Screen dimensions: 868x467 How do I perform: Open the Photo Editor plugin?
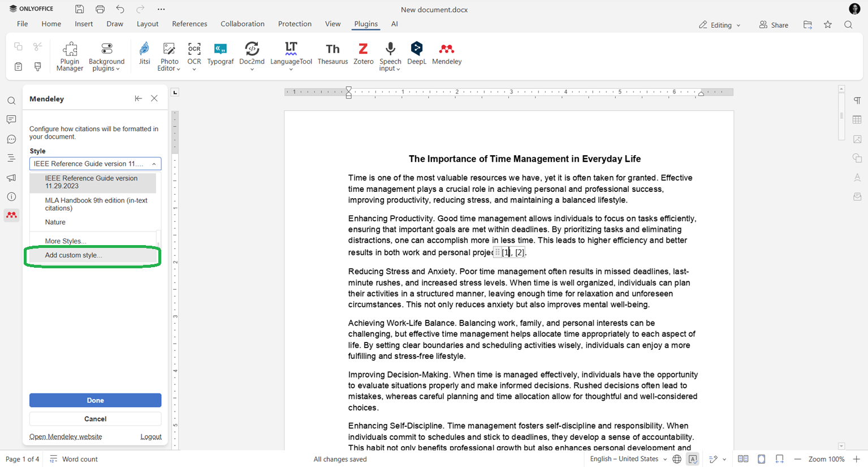(x=169, y=57)
